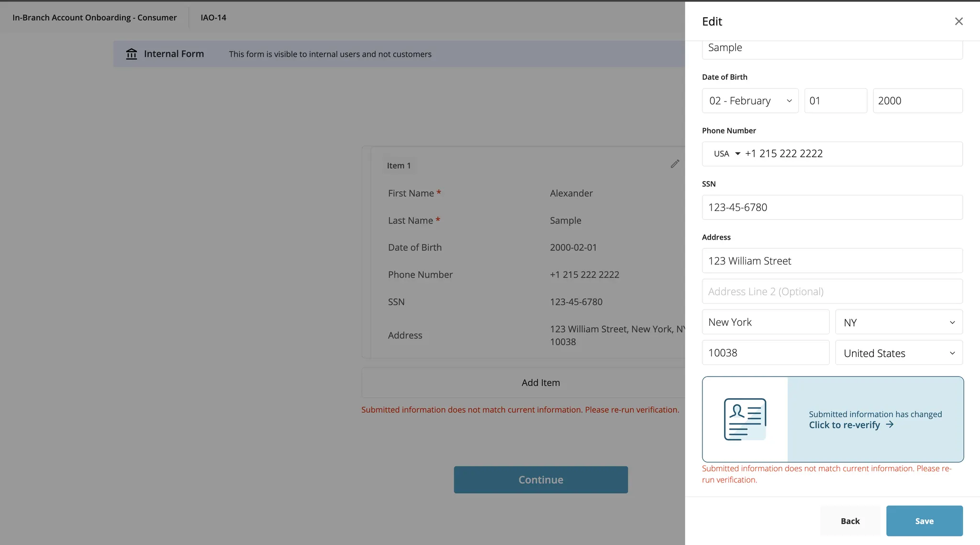The height and width of the screenshot is (545, 980).
Task: Open the United States country dropdown
Action: (899, 353)
